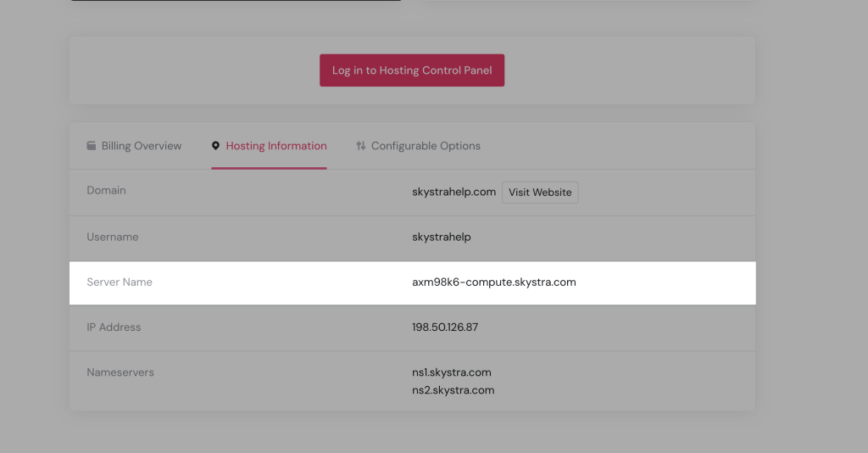Click the skystrahelp username value
The height and width of the screenshot is (453, 868).
441,238
